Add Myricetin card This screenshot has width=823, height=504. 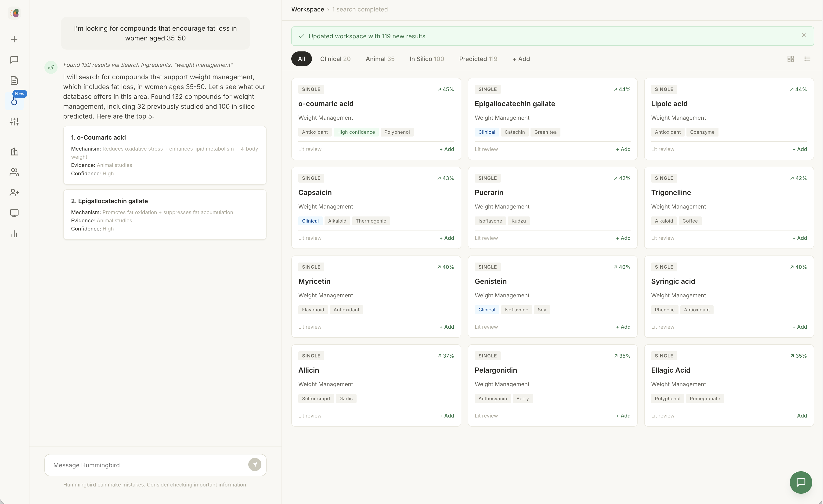coord(447,327)
